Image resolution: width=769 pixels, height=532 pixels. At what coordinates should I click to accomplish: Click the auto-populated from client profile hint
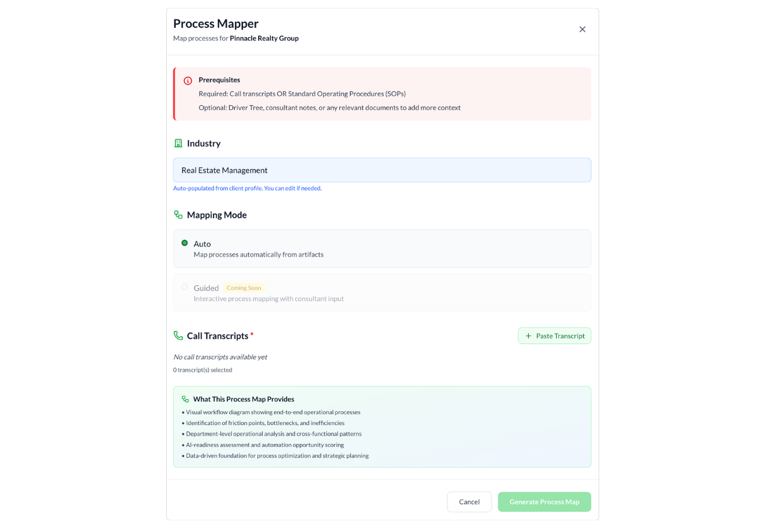(x=247, y=189)
